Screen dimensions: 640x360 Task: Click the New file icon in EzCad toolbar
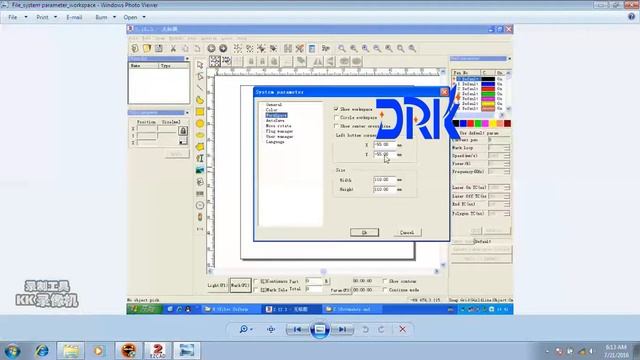click(x=135, y=48)
